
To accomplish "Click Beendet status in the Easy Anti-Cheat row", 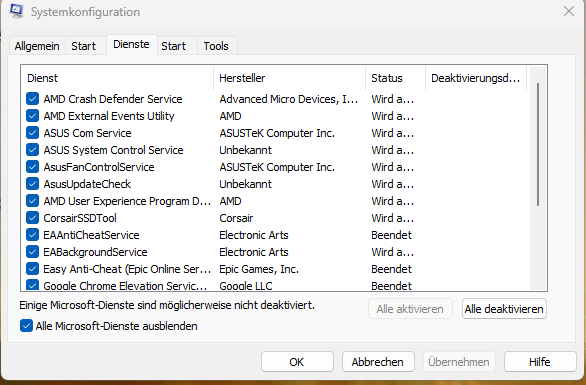I will pyautogui.click(x=391, y=269).
